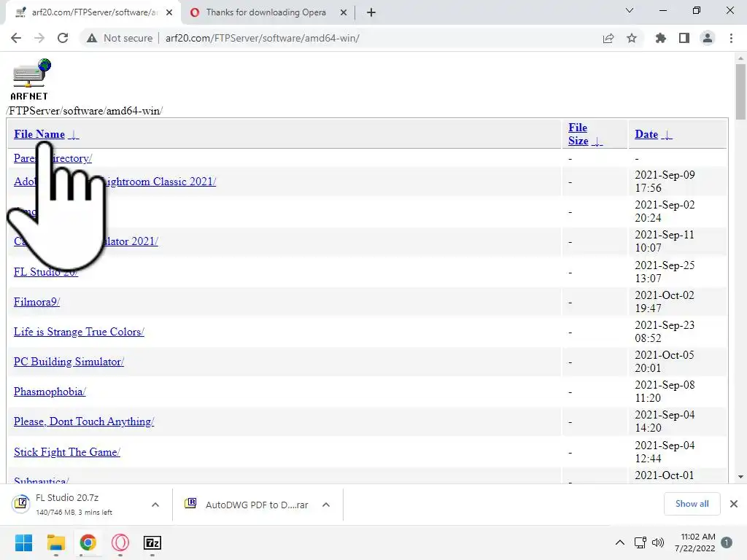Open the PC Building Simulator folder

[x=69, y=362]
